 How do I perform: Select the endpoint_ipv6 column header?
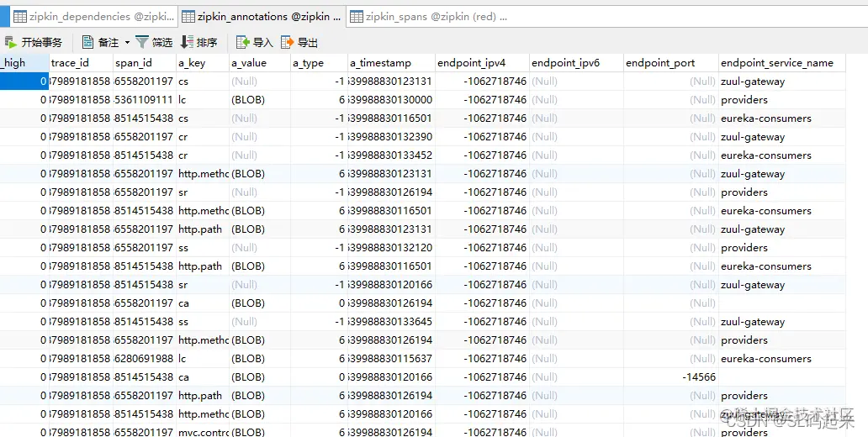click(x=576, y=63)
